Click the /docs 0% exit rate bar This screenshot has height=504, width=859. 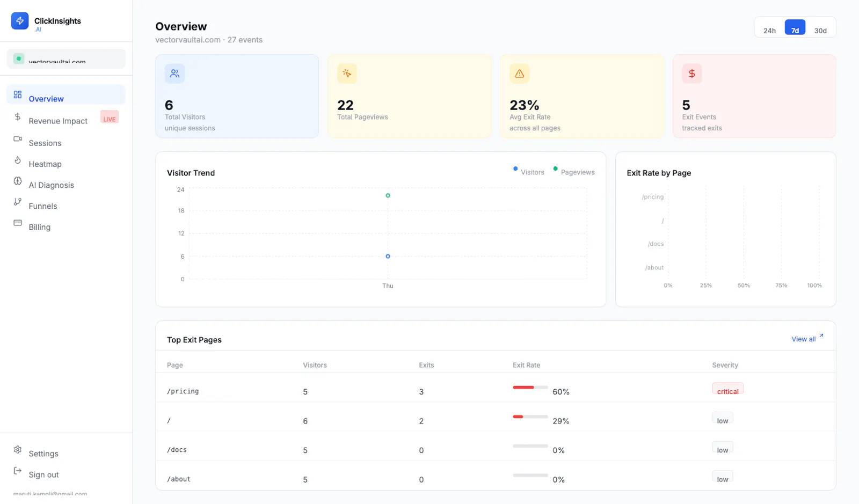click(530, 446)
